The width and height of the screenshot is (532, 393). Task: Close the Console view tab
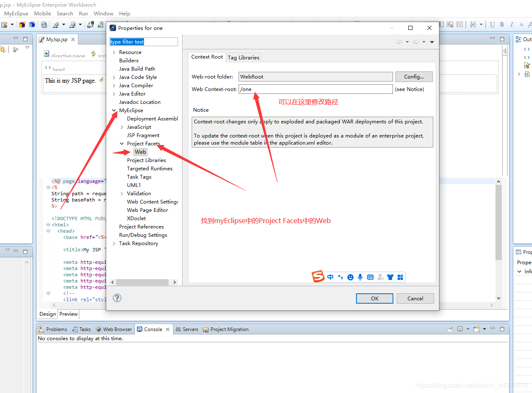[x=168, y=329]
